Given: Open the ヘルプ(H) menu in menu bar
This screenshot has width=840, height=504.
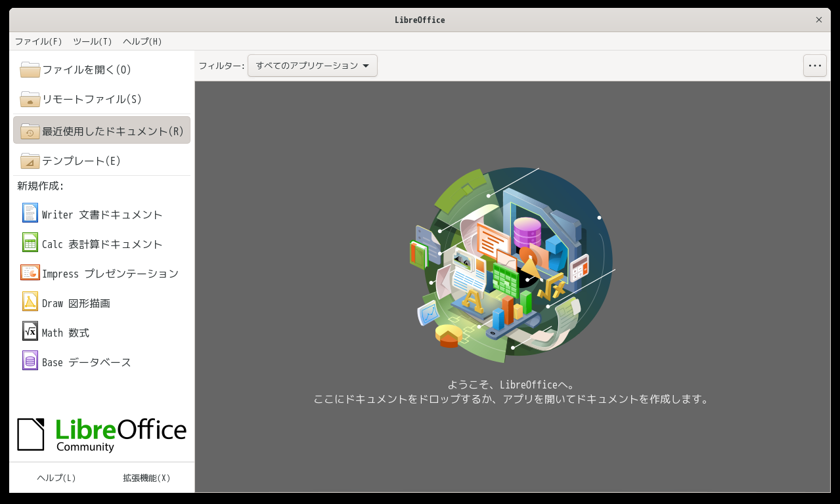Looking at the screenshot, I should (143, 41).
